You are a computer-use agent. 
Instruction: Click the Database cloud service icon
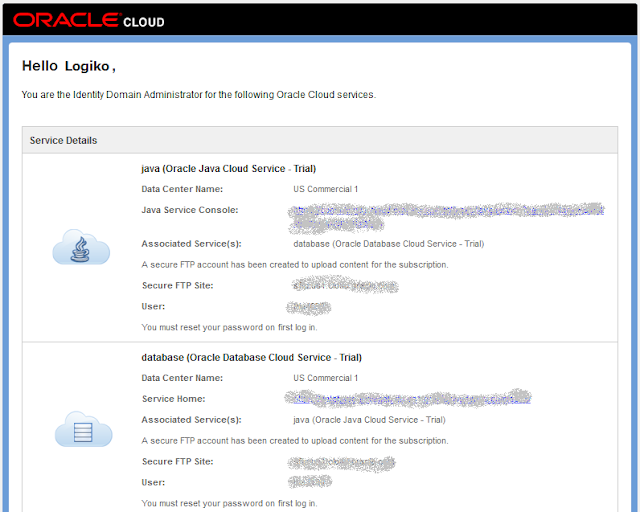(x=84, y=429)
